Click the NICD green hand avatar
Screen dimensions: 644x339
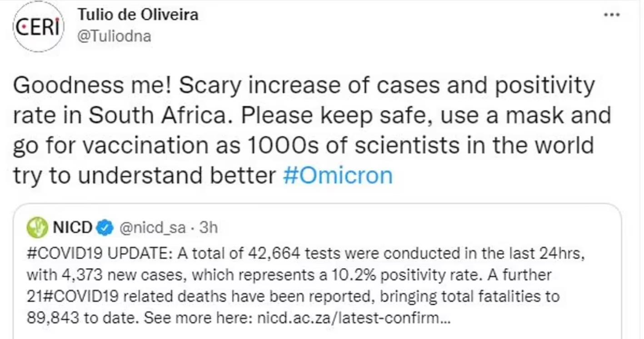click(37, 228)
